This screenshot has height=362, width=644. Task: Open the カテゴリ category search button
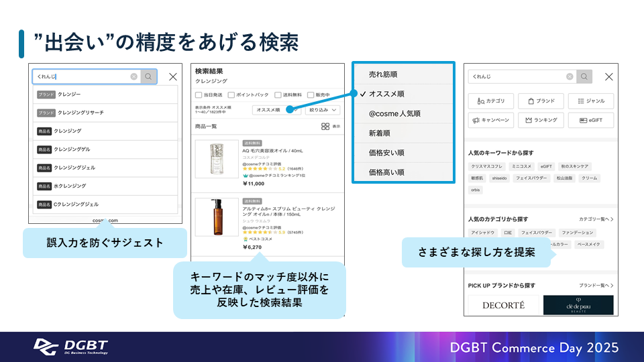point(491,101)
